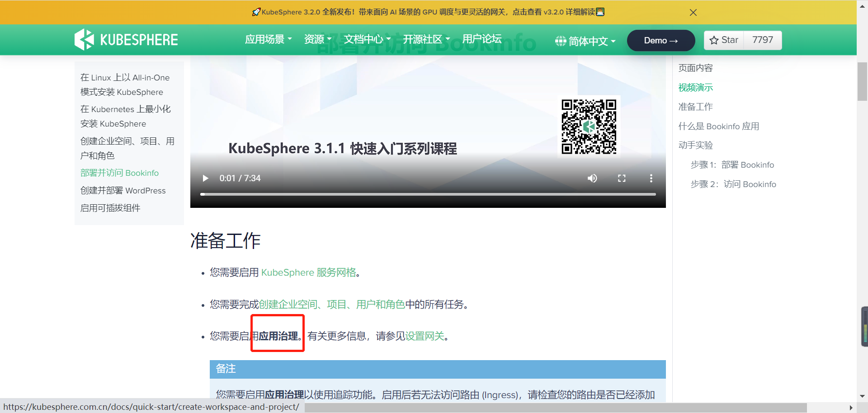Open 启用可插拔组件 in the sidebar
Screen dimensions: 868x413
110,208
